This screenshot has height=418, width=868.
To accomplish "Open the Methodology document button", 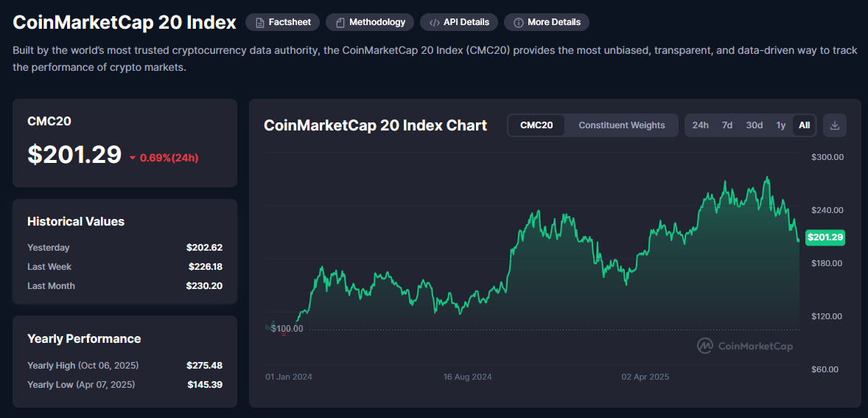I will tap(370, 22).
